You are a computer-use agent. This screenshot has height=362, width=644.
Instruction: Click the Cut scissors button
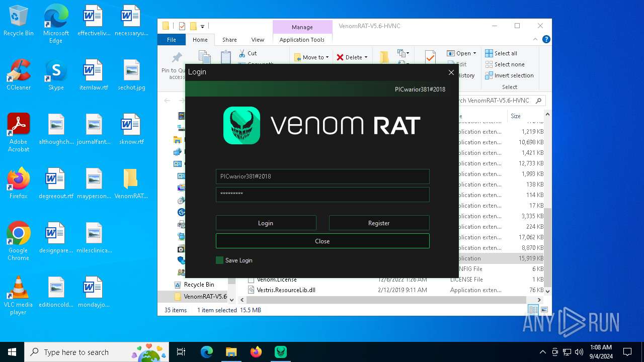point(248,53)
